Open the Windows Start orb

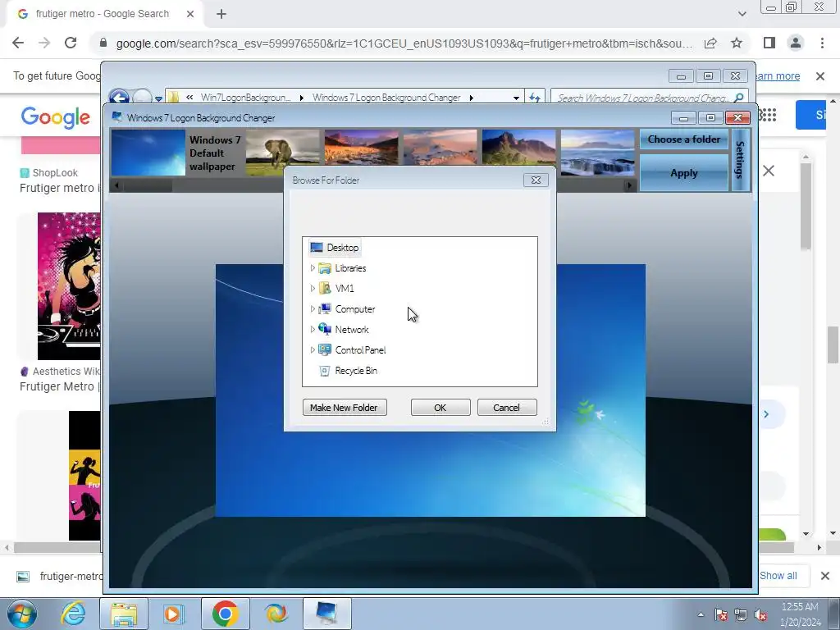22,614
